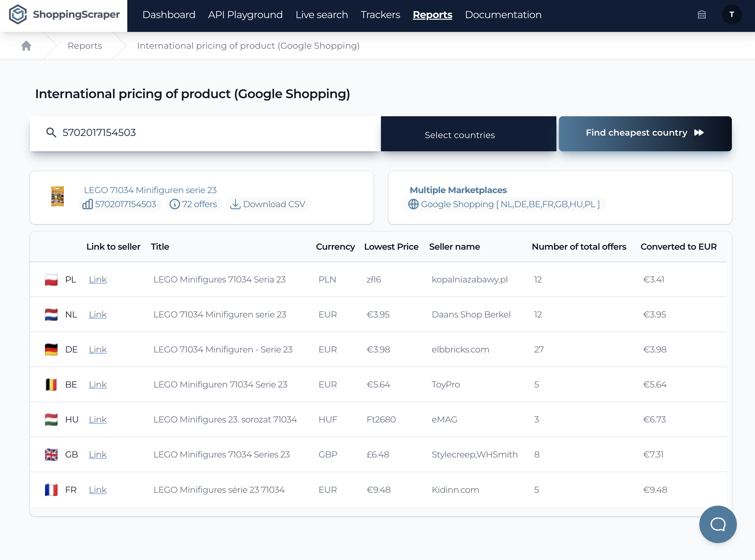Screen dimensions: 755x560
Task: Click the 72 offers info badge
Action: [193, 204]
